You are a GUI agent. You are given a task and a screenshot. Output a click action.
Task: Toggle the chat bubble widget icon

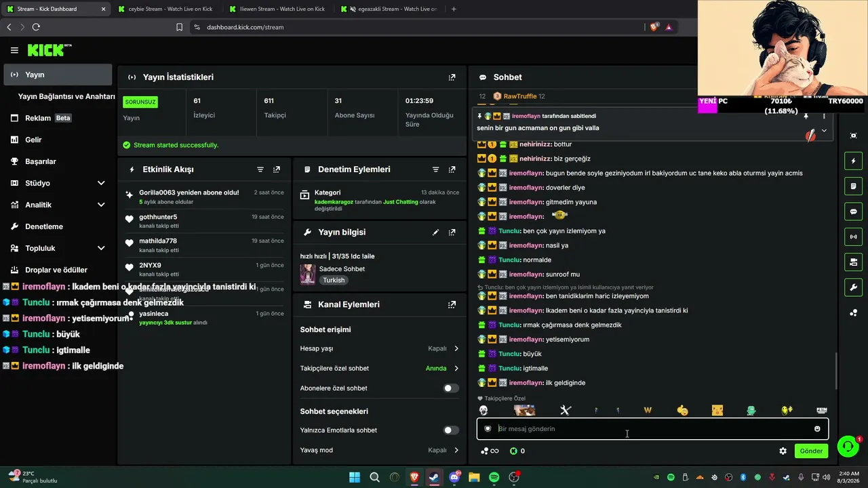(854, 211)
